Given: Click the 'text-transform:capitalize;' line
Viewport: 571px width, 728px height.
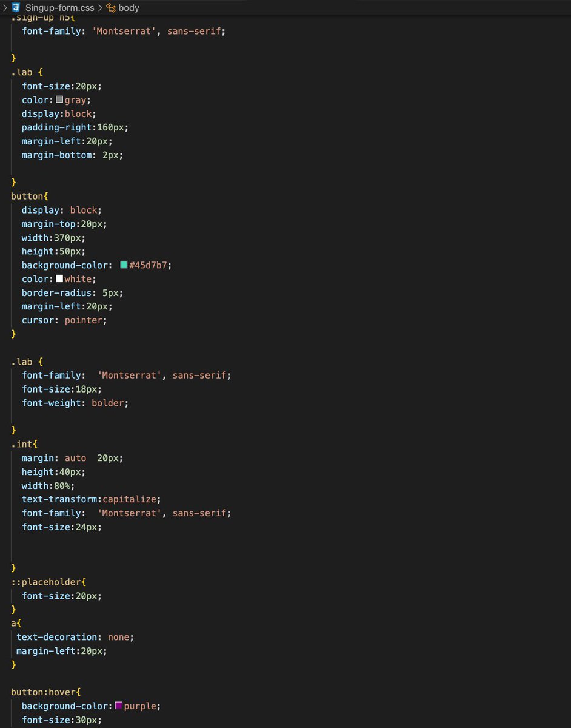Looking at the screenshot, I should point(91,499).
